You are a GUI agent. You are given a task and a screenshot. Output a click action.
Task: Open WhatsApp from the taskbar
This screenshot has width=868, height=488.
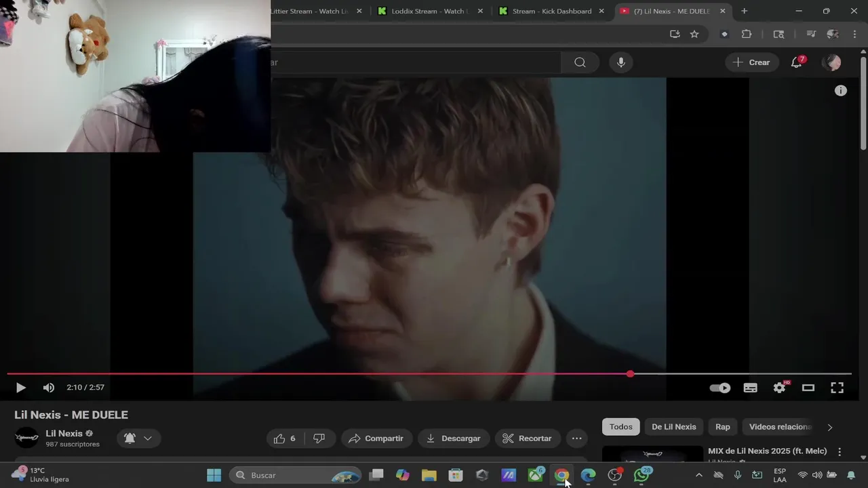[642, 475]
